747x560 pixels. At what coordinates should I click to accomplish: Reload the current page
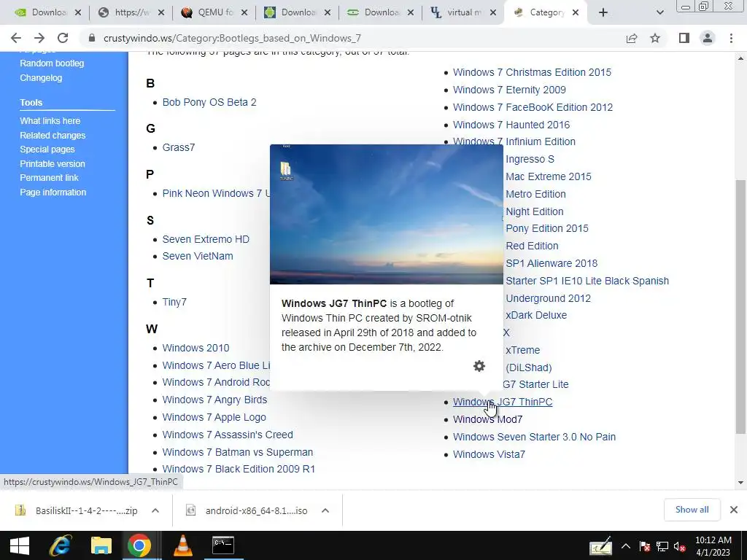pyautogui.click(x=63, y=38)
